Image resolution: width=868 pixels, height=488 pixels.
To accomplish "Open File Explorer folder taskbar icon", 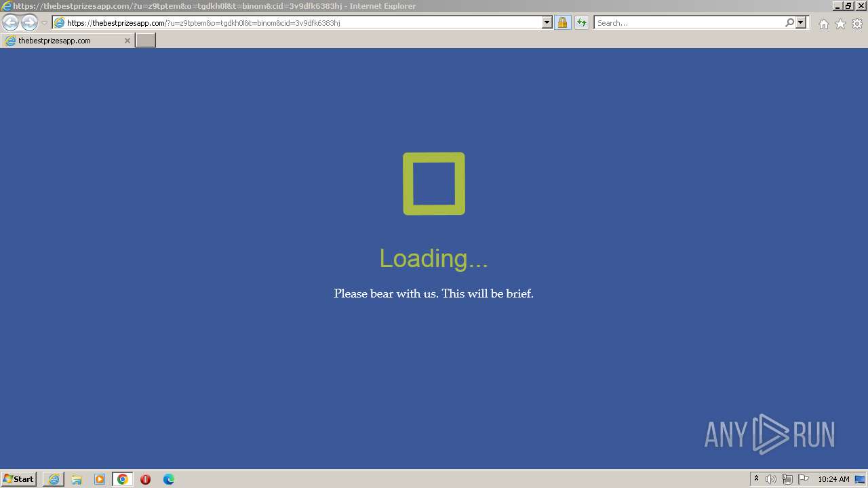I will click(77, 479).
